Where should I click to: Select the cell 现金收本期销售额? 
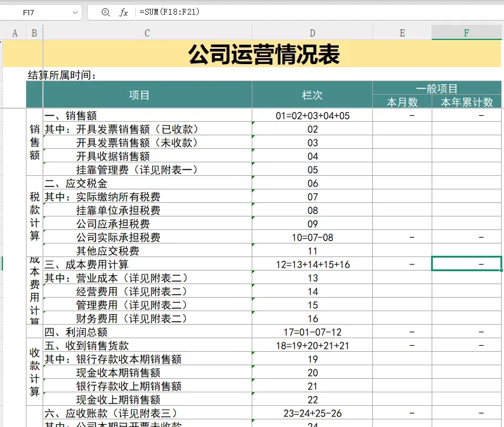[x=148, y=372]
